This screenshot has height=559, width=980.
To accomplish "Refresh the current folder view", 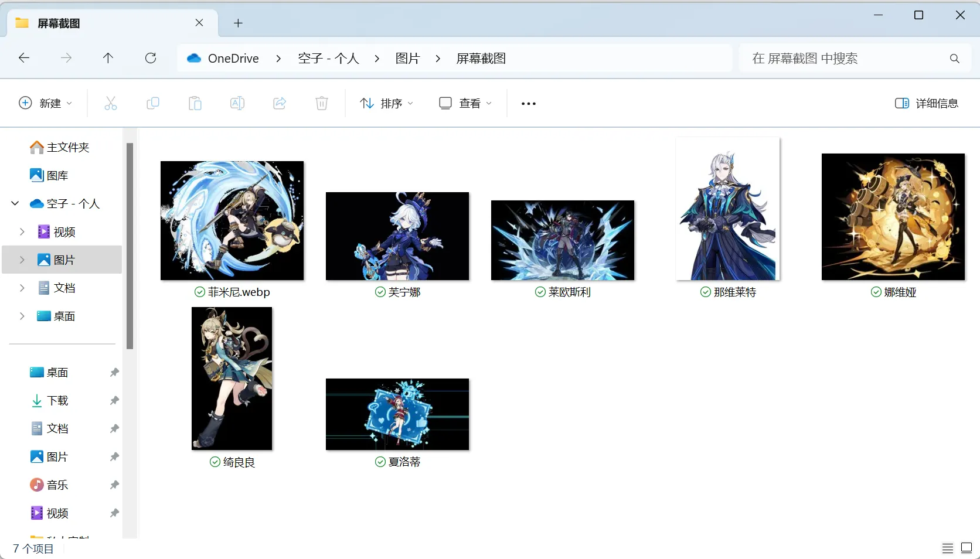I will click(x=151, y=58).
